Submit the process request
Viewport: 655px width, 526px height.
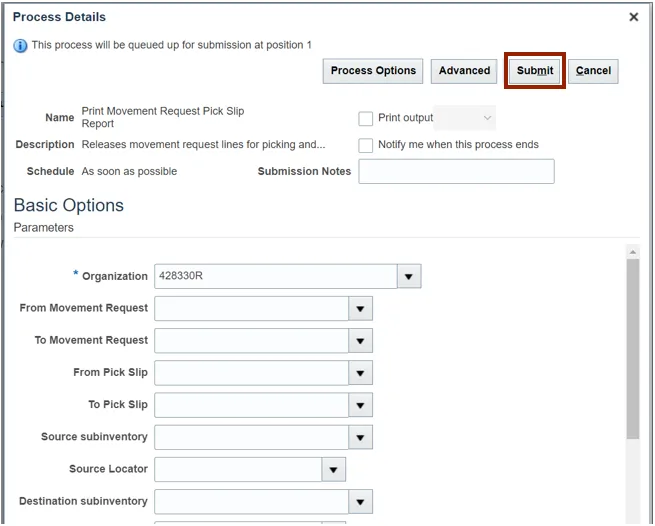[x=535, y=71]
